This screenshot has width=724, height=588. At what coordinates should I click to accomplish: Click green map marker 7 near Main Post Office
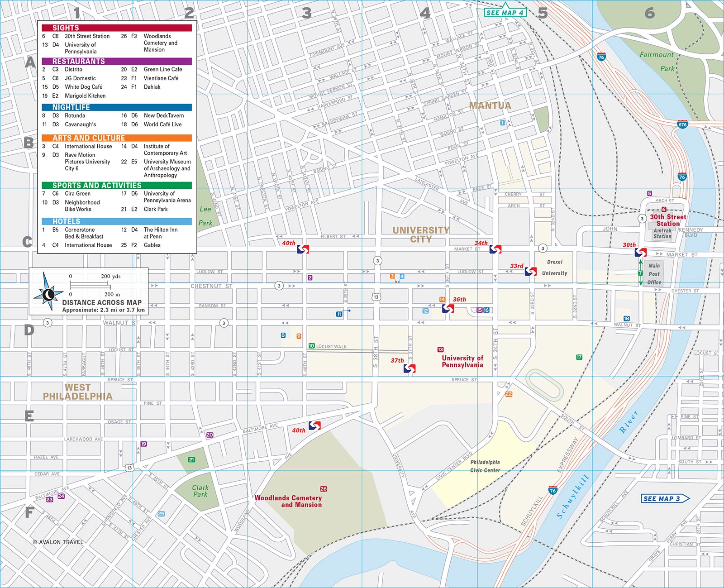pyautogui.click(x=640, y=273)
